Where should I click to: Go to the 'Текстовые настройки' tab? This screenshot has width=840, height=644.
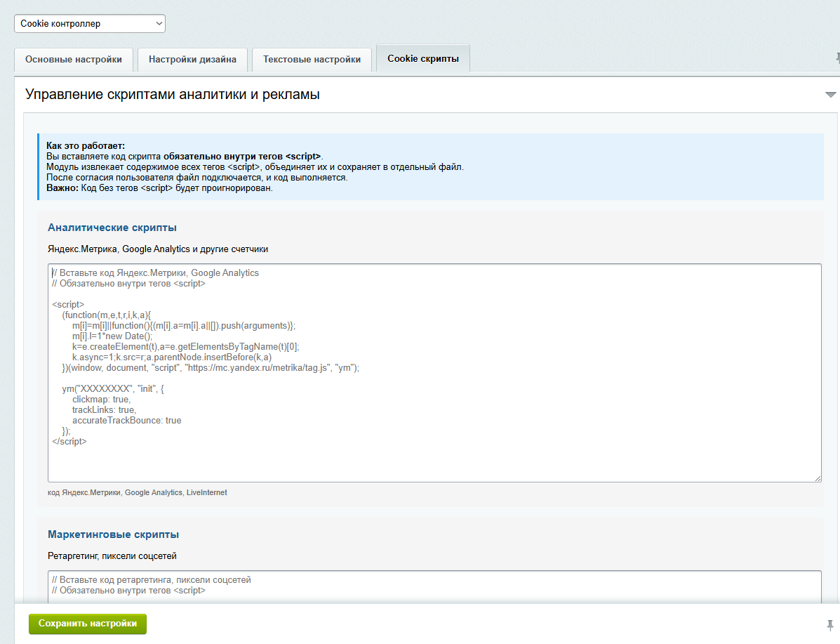[312, 60]
